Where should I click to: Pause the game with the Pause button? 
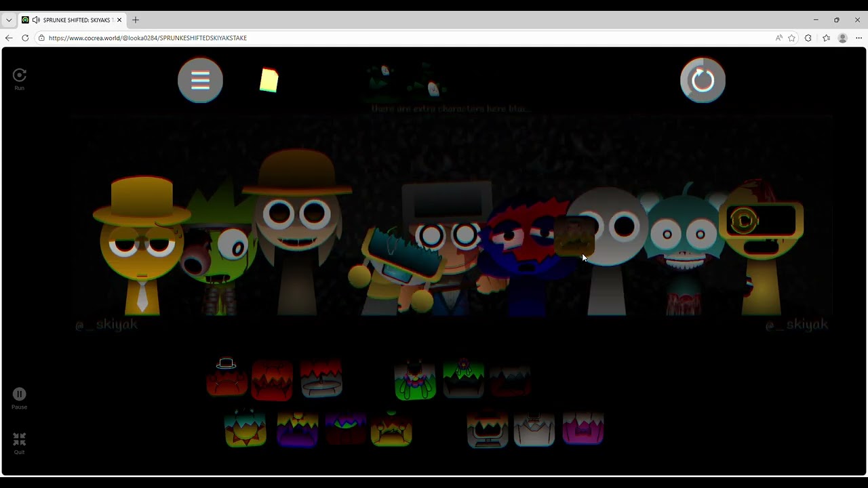coord(19,398)
